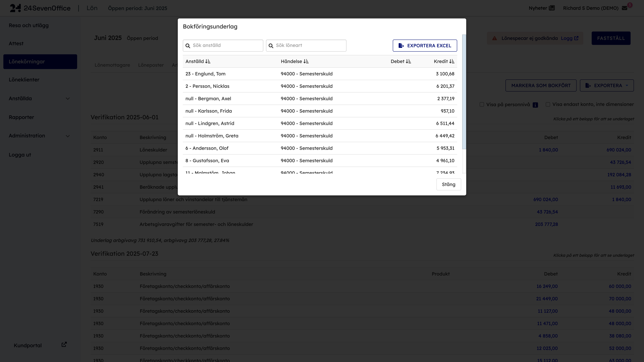Screen dimensions: 644x362
Task: Sort by the Anställd column sort icon
Action: [208, 61]
